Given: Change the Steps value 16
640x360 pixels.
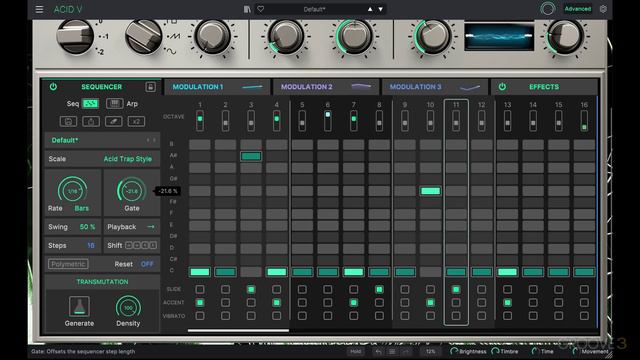Looking at the screenshot, I should [91, 245].
